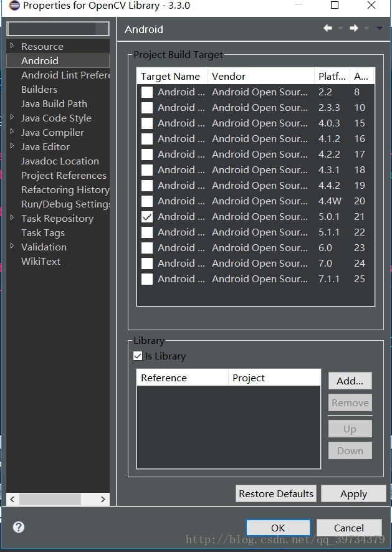Click the Project column header
The image size is (392, 552).
[274, 378]
